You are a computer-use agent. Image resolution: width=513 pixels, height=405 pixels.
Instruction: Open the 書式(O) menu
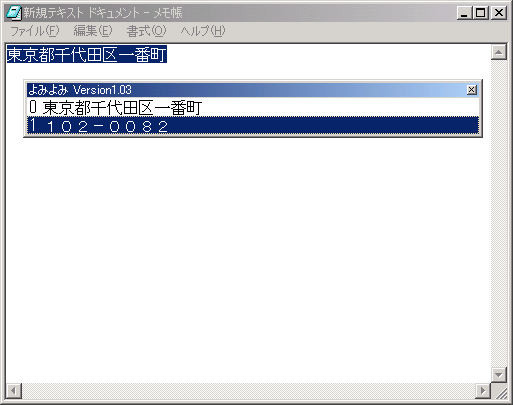click(x=146, y=31)
